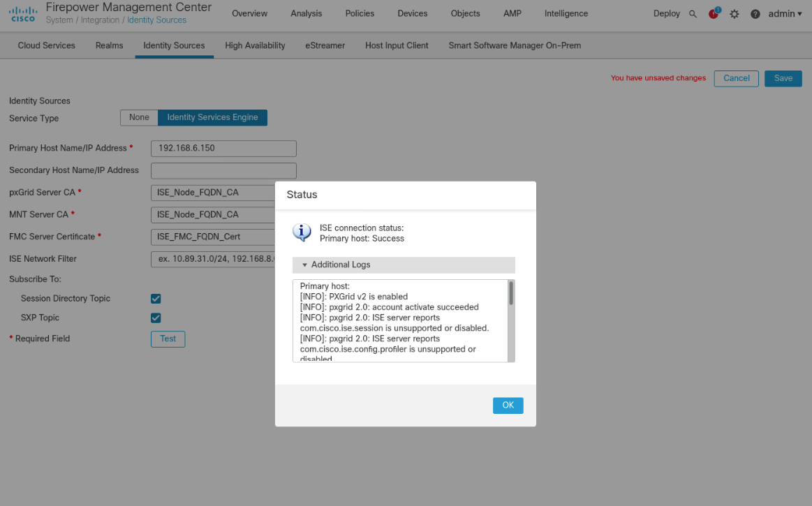Collapse the Additional Logs section
The height and width of the screenshot is (506, 812).
tap(404, 265)
